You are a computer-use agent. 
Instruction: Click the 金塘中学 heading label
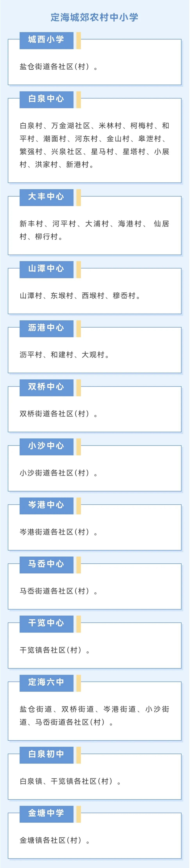[47, 814]
